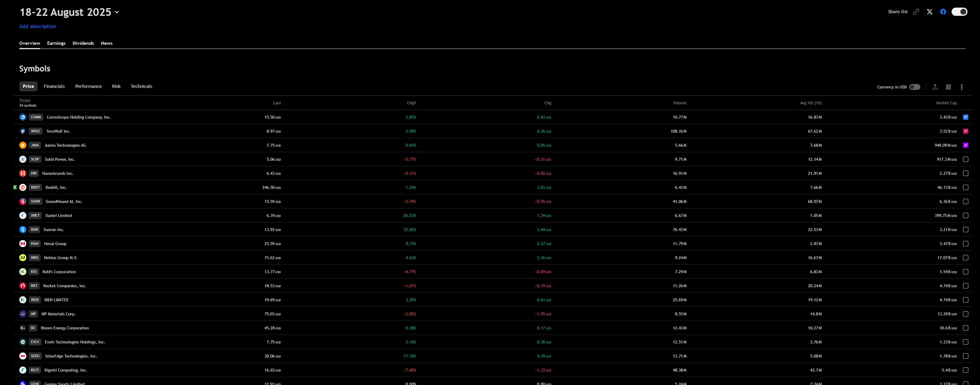Copy the share list link icon
Image resolution: width=980 pixels, height=385 pixels.
916,12
